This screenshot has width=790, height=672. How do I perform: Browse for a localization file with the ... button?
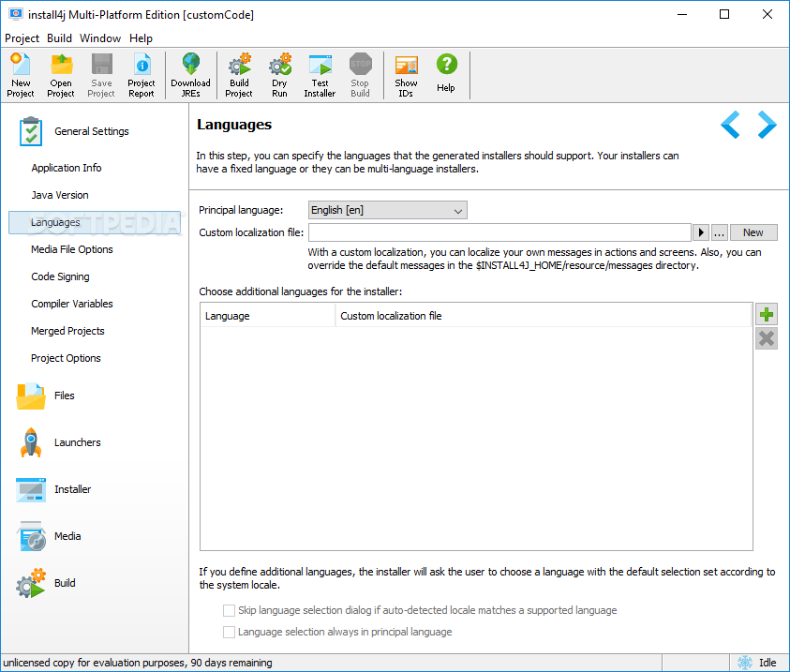click(x=720, y=232)
